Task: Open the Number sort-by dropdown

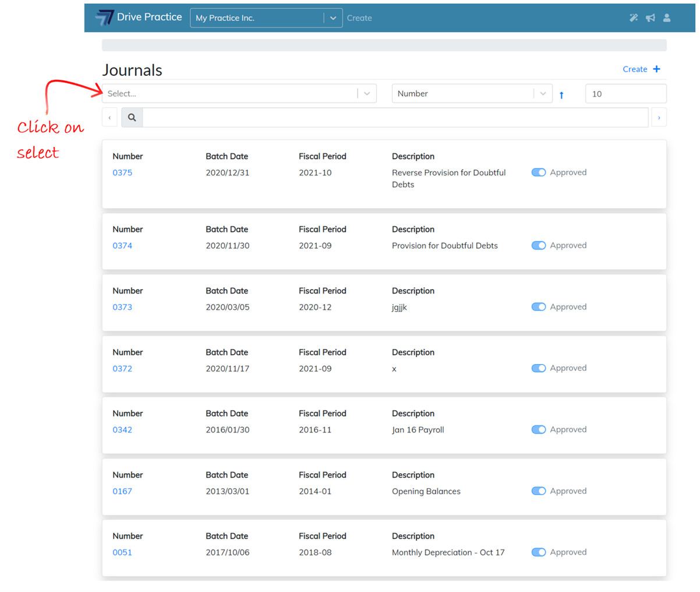Action: 472,94
